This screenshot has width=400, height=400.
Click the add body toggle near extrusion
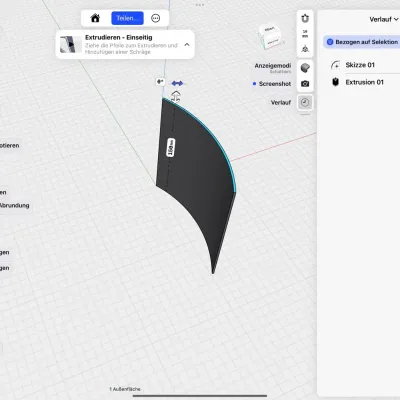click(160, 82)
